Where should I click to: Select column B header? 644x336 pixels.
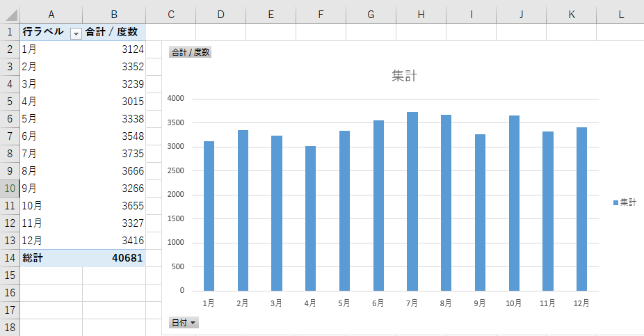coord(114,14)
